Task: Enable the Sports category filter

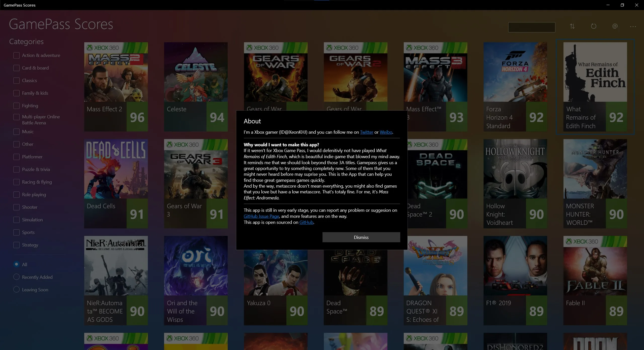Action: (x=16, y=232)
